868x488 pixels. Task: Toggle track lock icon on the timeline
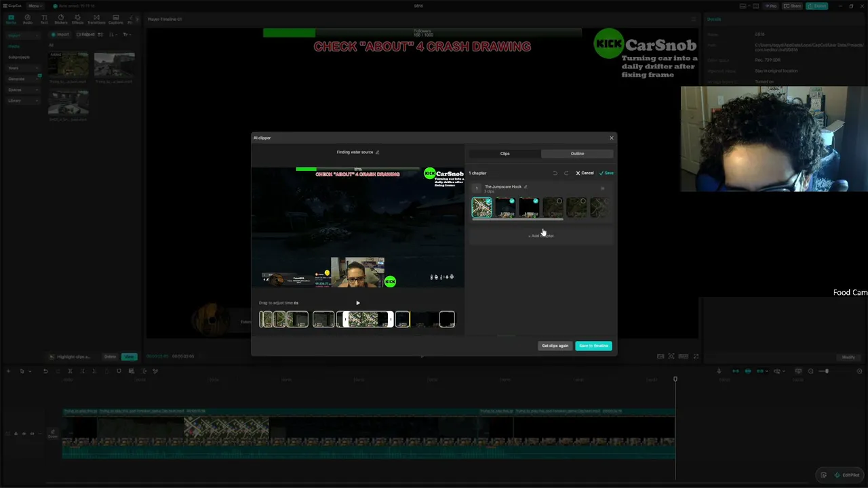pos(16,434)
